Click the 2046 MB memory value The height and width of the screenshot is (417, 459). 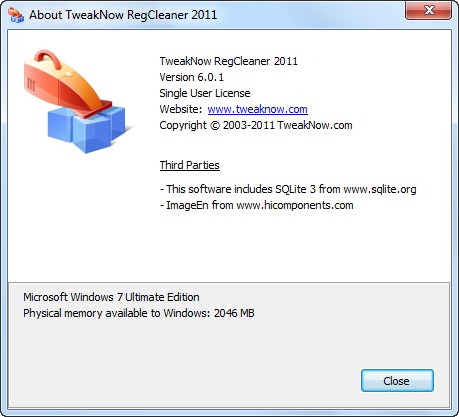click(234, 313)
